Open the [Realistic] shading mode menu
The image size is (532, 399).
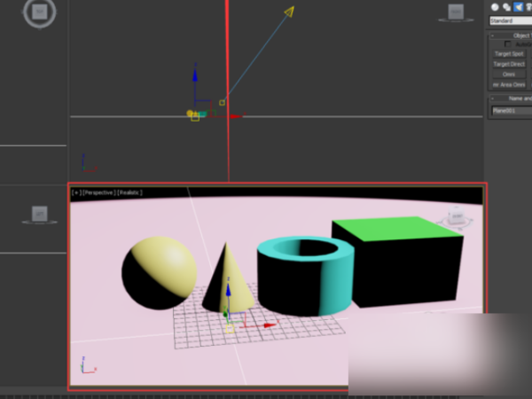[x=130, y=192]
